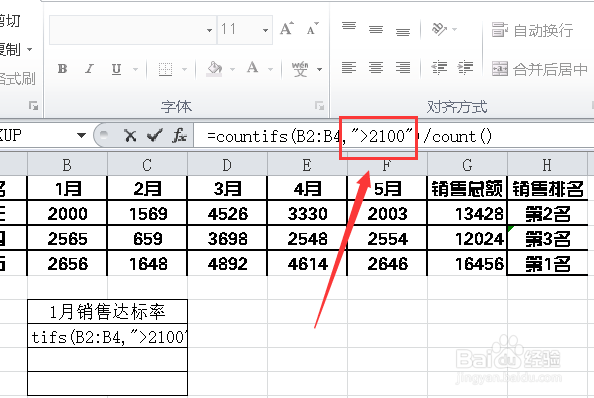Open font name combo box dropdown
The image size is (594, 398).
click(209, 30)
